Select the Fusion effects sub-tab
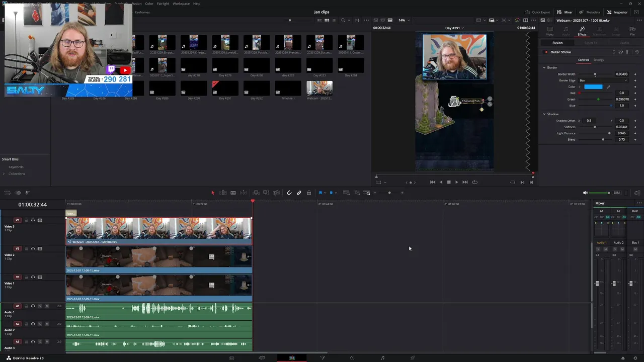 pyautogui.click(x=557, y=43)
